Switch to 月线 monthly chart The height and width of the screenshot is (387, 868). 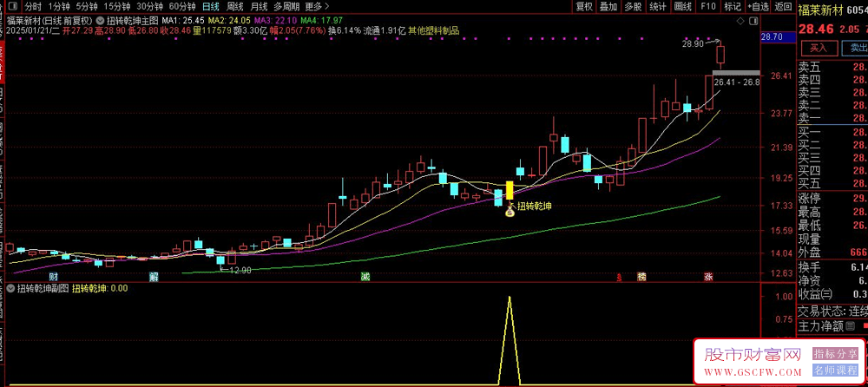[259, 7]
